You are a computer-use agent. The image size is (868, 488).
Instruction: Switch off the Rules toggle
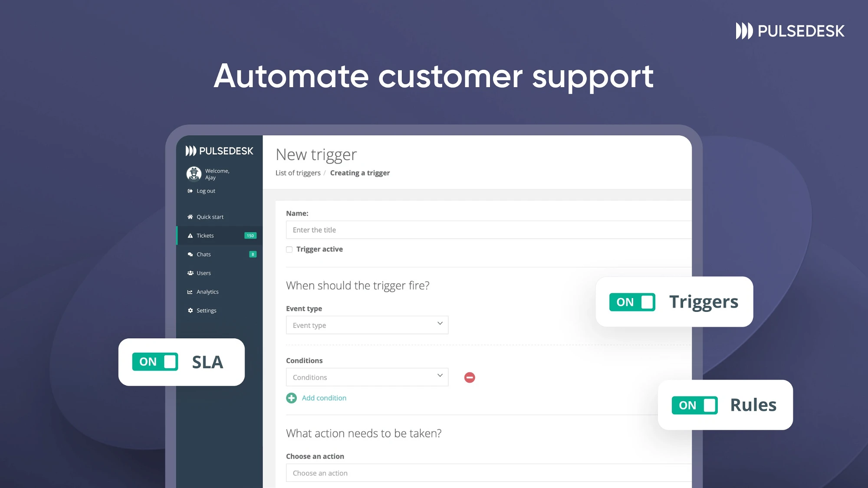pyautogui.click(x=695, y=405)
